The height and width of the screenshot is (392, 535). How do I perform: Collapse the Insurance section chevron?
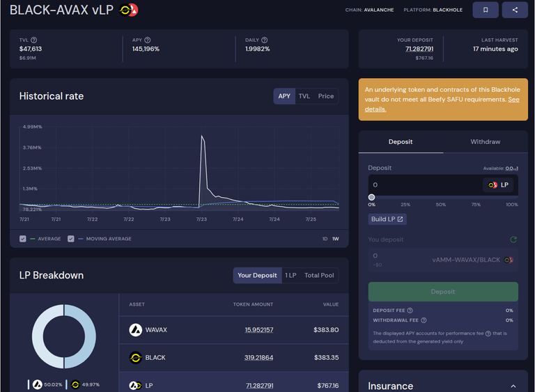point(513,386)
